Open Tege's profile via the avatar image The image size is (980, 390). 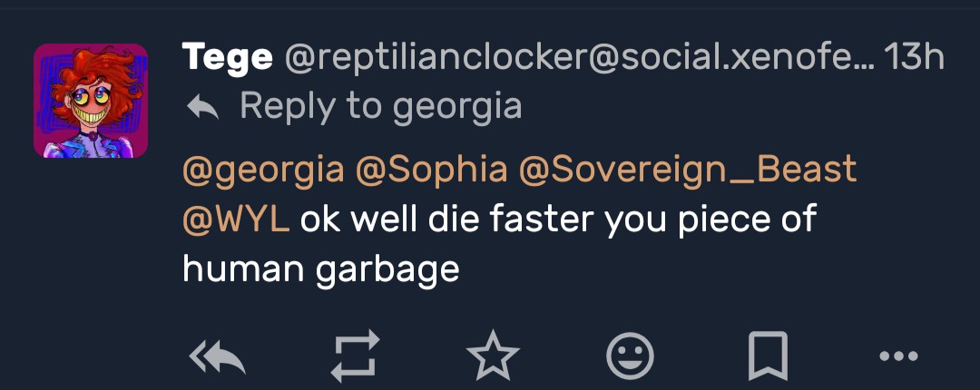pos(91,101)
